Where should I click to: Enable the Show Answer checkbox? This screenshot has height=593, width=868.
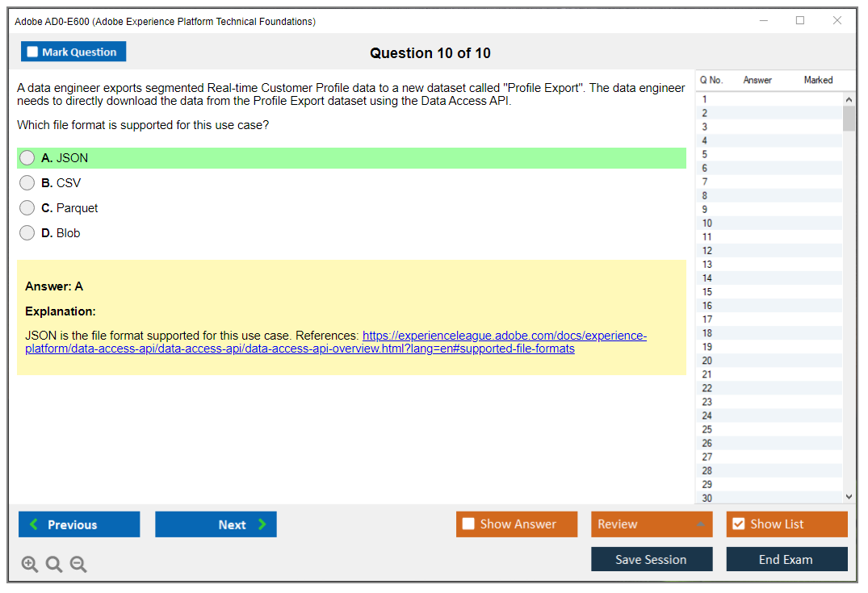[x=468, y=524]
